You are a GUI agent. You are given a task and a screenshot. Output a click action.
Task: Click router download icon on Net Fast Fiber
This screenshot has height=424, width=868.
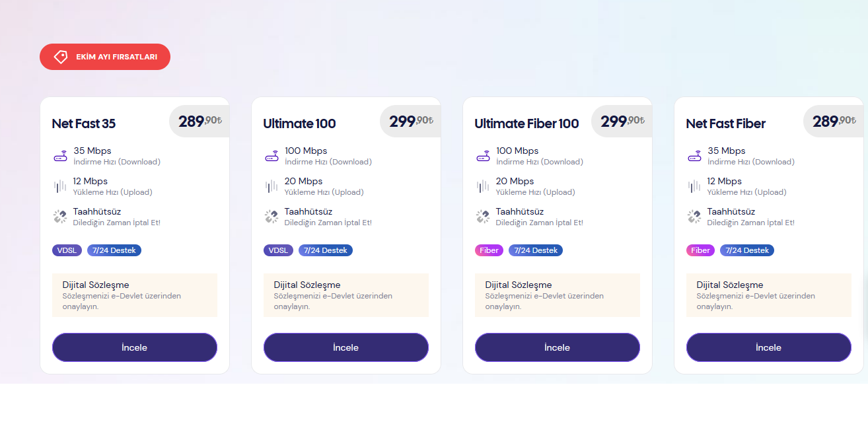click(694, 157)
